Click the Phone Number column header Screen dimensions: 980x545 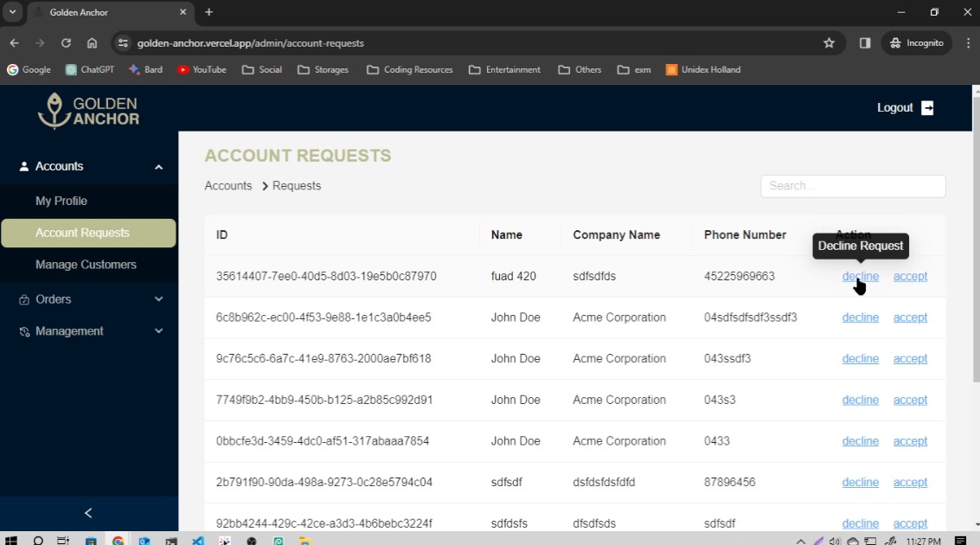click(x=745, y=235)
